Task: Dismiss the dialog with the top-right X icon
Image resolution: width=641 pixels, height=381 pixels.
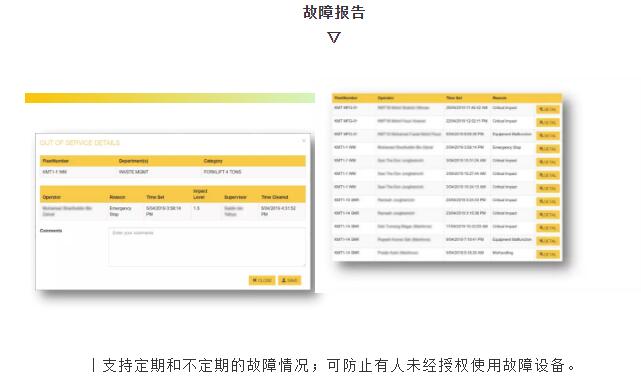Action: 304,141
